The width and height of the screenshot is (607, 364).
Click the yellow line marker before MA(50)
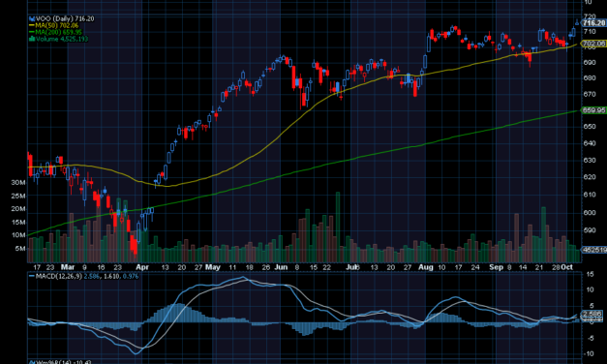(32, 25)
